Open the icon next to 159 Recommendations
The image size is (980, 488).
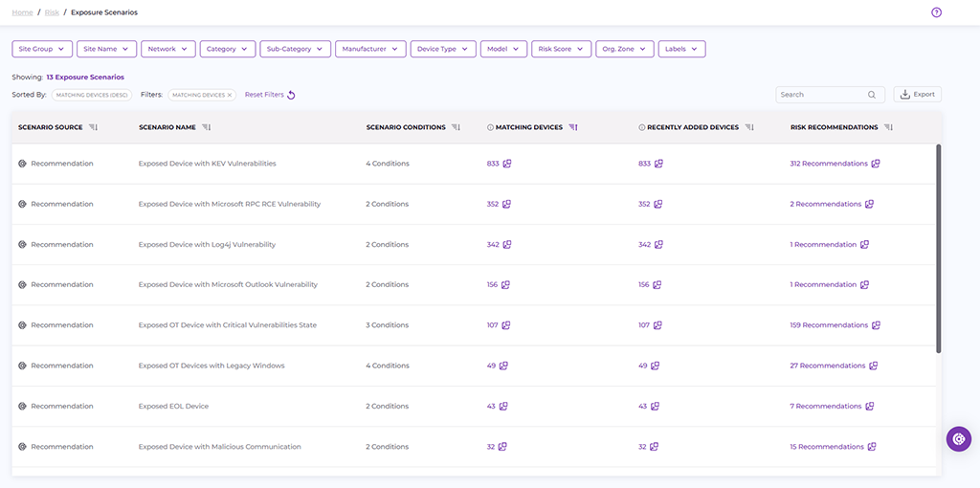877,325
